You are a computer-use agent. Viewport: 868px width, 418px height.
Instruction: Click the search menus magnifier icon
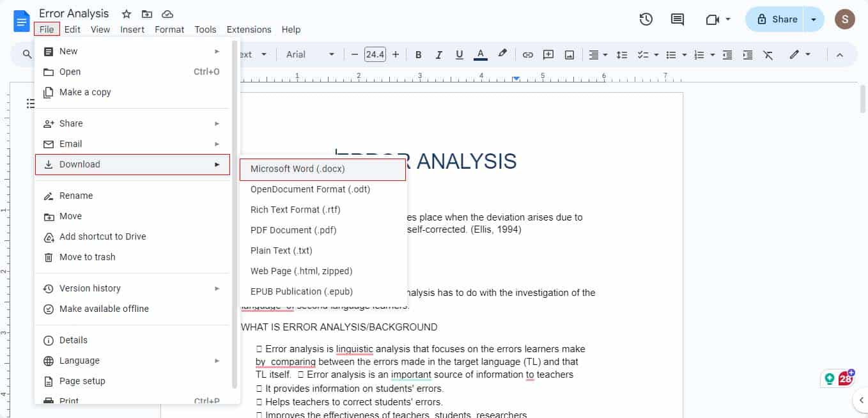tap(27, 54)
